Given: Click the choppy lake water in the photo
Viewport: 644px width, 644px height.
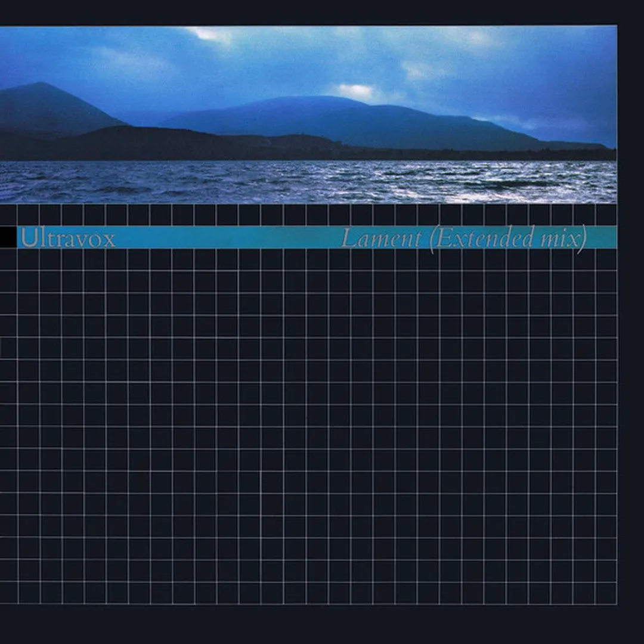Looking at the screenshot, I should pos(239,182).
